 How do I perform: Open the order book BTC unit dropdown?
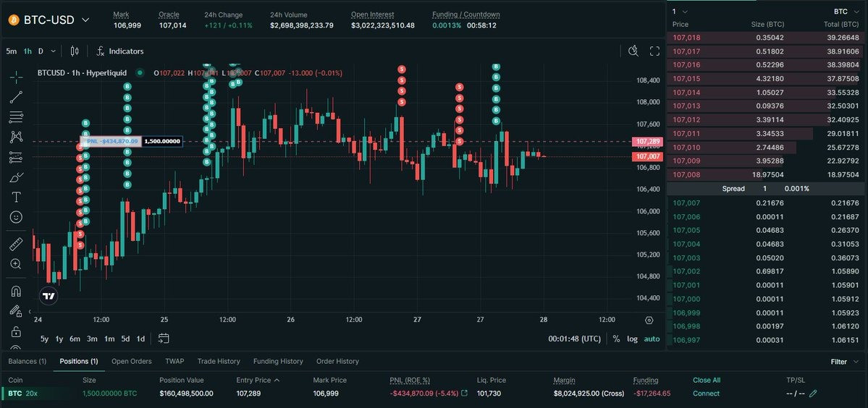(x=847, y=11)
